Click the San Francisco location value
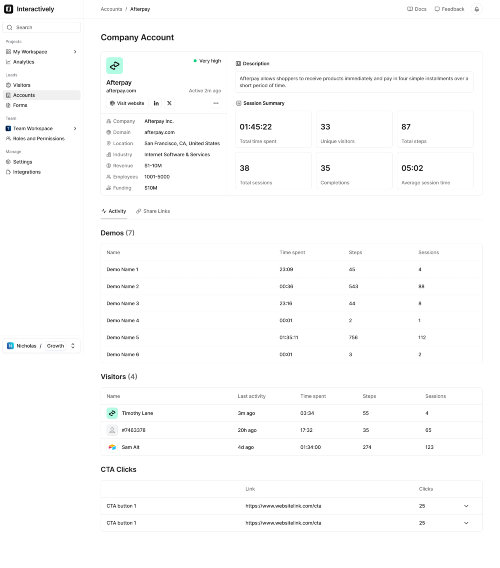The image size is (500, 568). [x=182, y=143]
